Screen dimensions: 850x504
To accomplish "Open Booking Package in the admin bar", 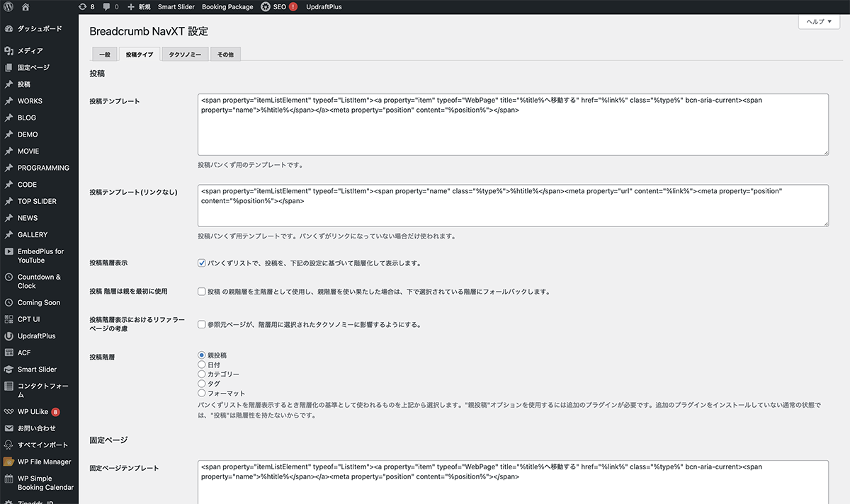I will [x=227, y=7].
